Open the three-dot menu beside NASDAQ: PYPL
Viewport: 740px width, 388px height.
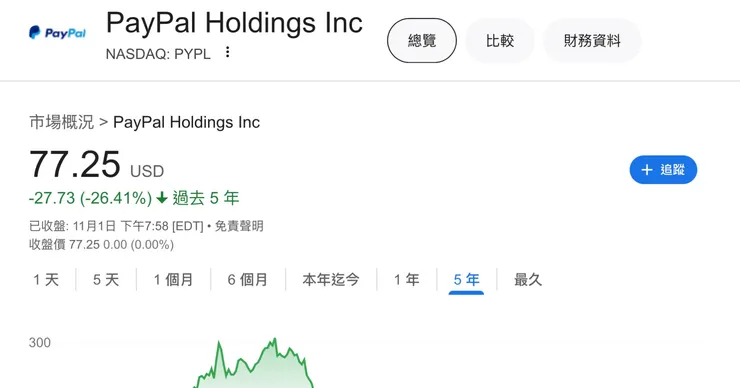pos(227,52)
